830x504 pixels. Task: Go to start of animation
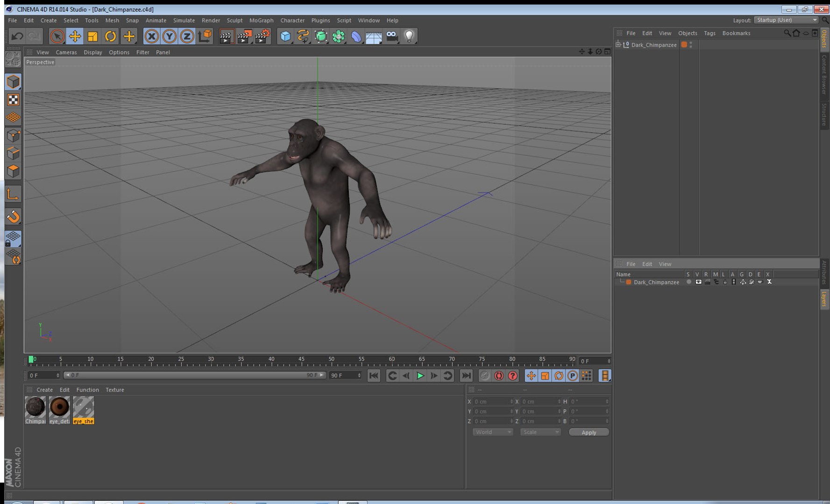coord(374,376)
